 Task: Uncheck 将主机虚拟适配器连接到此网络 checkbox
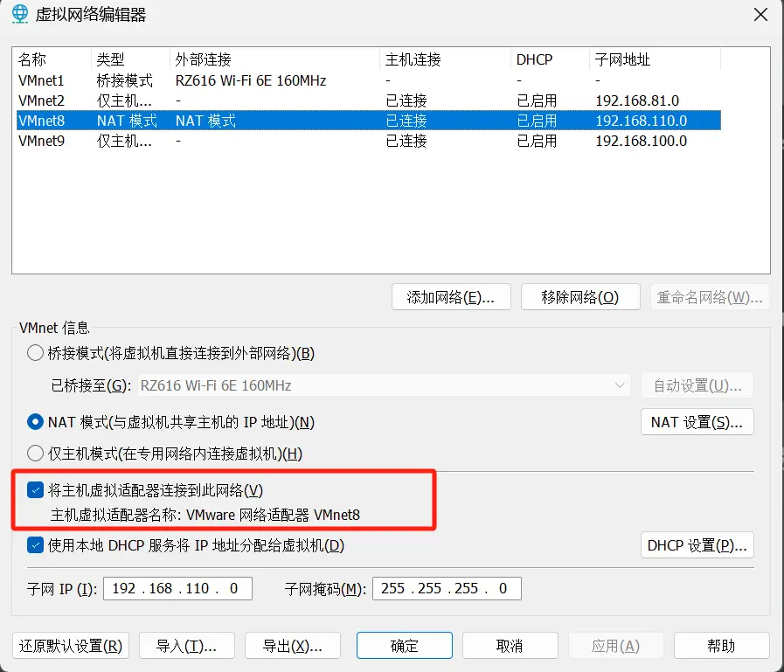pos(35,490)
